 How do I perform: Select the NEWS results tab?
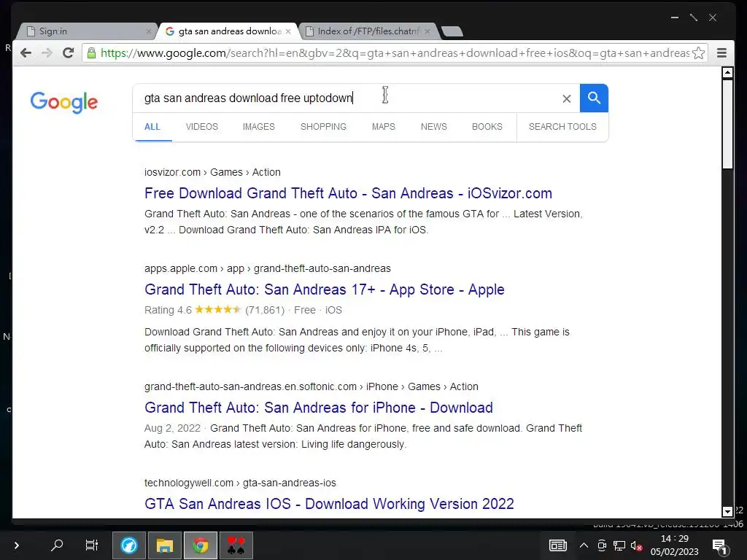click(434, 127)
